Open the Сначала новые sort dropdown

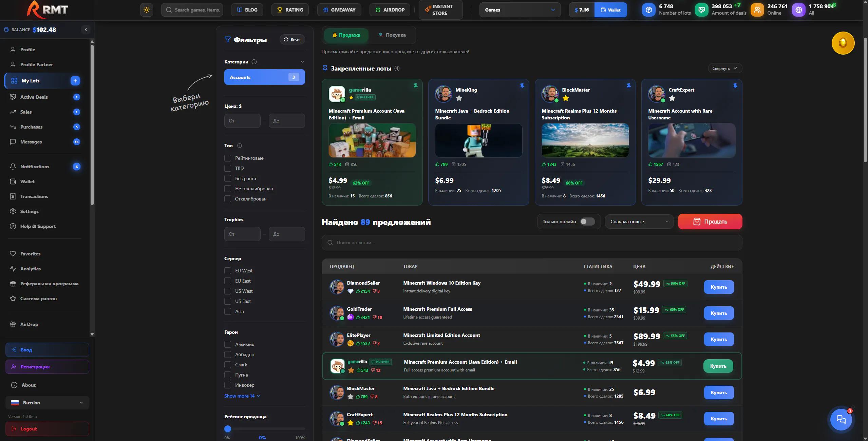pyautogui.click(x=639, y=222)
